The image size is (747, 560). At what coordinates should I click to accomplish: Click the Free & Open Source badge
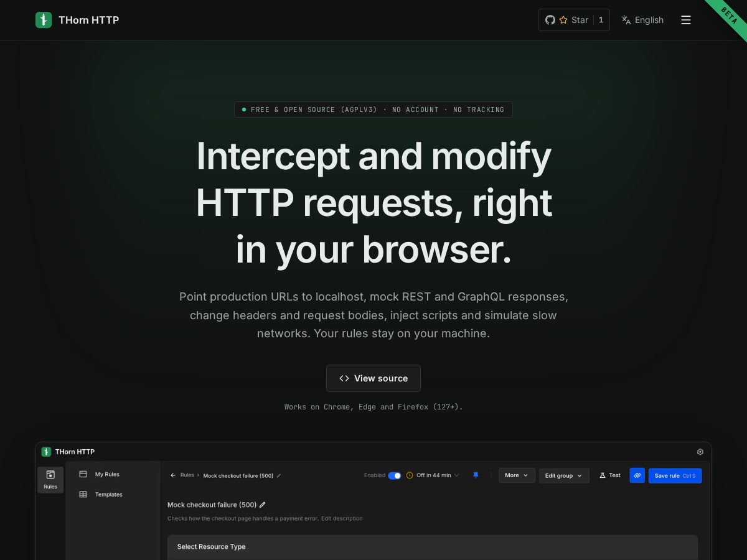pos(374,110)
